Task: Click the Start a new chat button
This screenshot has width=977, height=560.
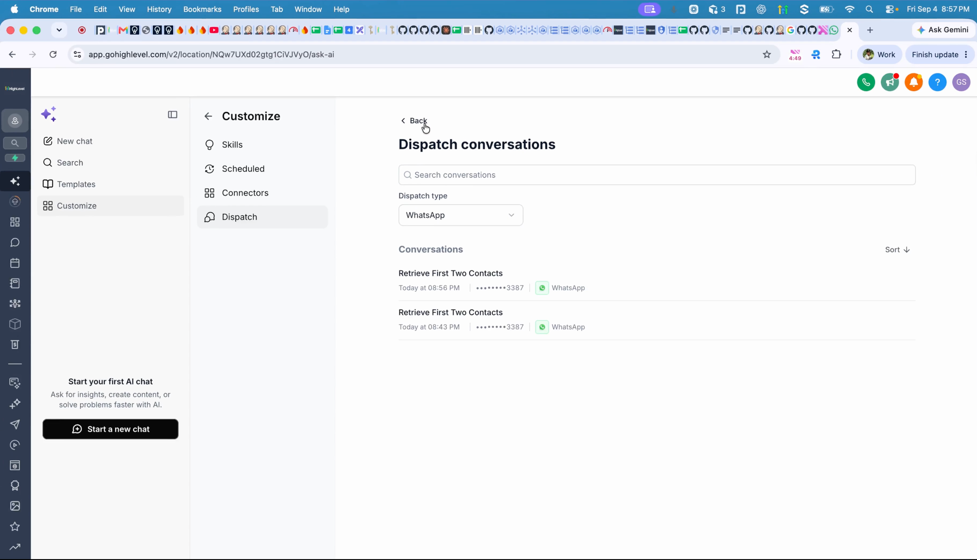Action: 110,429
